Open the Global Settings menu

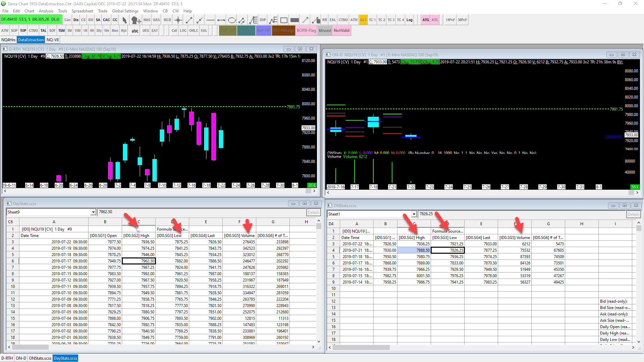click(125, 11)
